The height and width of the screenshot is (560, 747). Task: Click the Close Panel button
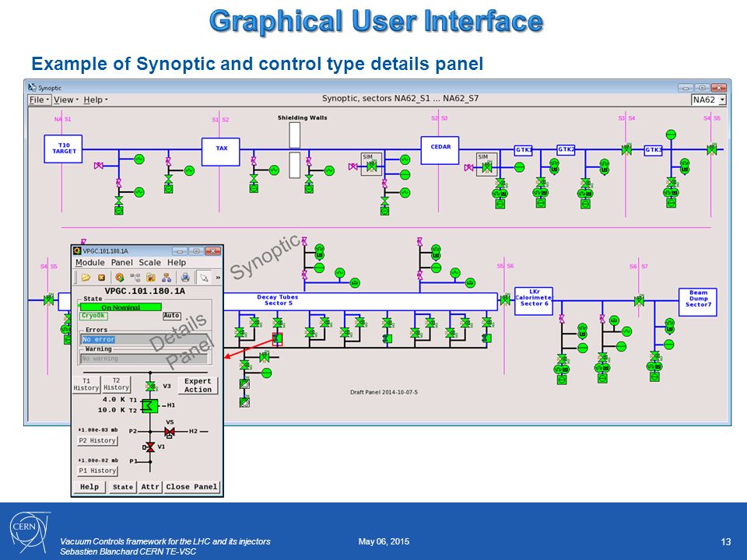(191, 487)
